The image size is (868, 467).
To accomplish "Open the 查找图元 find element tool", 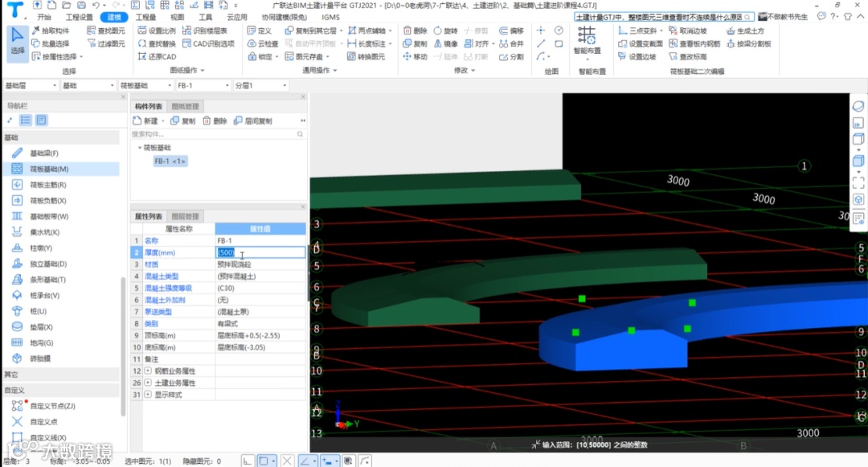I will pos(106,31).
